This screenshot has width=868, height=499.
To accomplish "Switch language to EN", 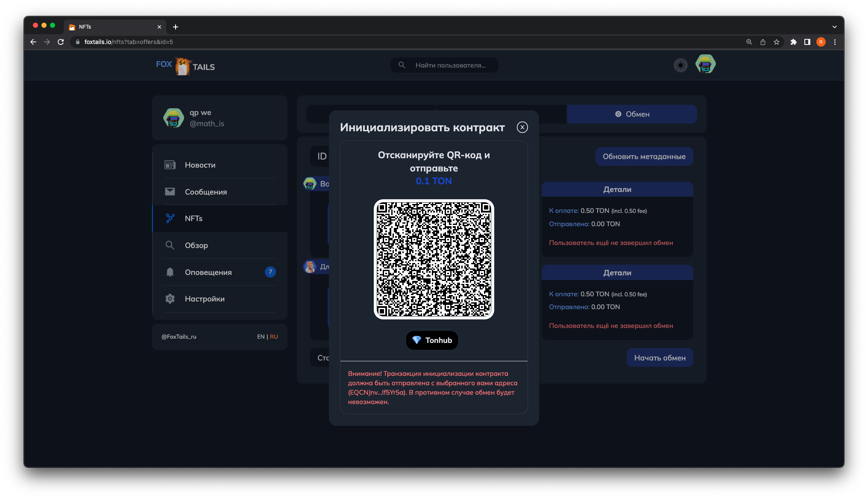I will click(261, 337).
